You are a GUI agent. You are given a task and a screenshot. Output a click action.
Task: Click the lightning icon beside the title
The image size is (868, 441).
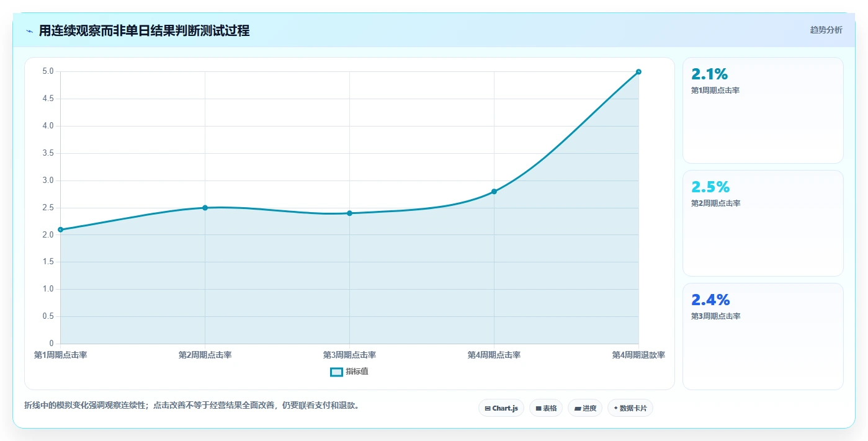click(x=30, y=31)
